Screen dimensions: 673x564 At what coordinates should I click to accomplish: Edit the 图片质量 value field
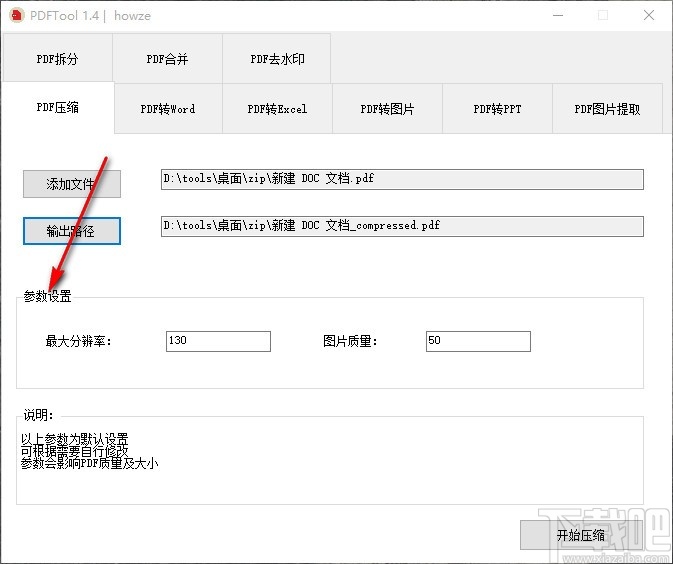tap(478, 341)
